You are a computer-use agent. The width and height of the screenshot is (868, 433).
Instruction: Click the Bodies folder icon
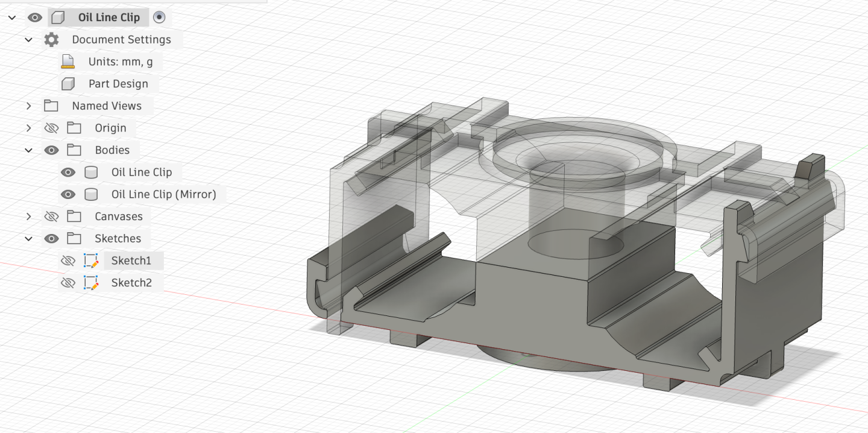point(74,150)
